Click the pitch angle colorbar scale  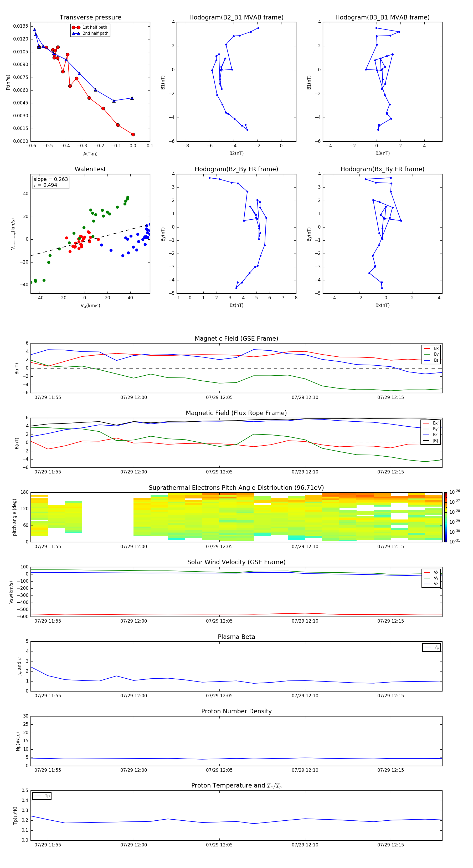446,517
